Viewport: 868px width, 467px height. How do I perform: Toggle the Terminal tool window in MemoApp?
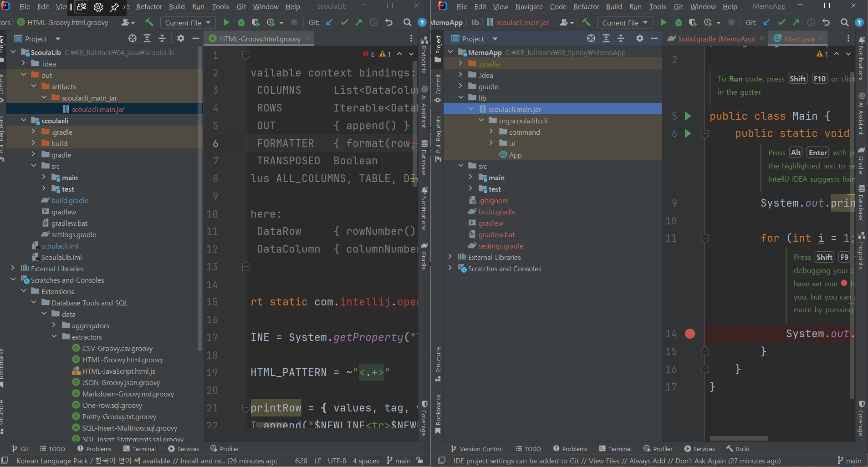point(615,449)
